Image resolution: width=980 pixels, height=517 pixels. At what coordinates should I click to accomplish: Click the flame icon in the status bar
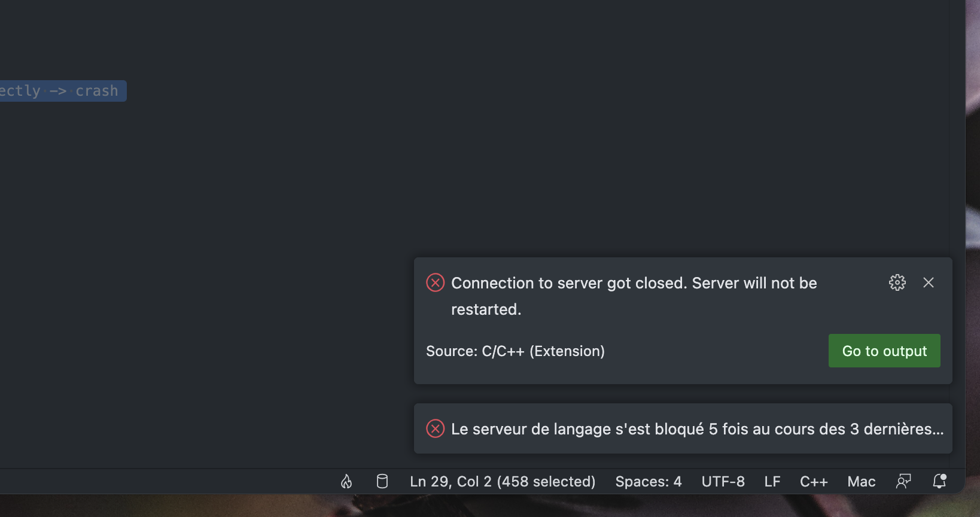[x=346, y=481]
